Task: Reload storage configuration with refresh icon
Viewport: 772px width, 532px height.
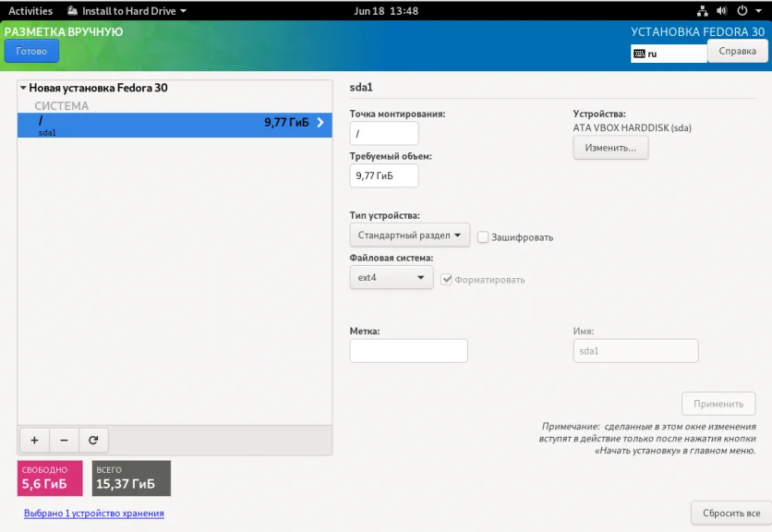Action: (x=93, y=440)
